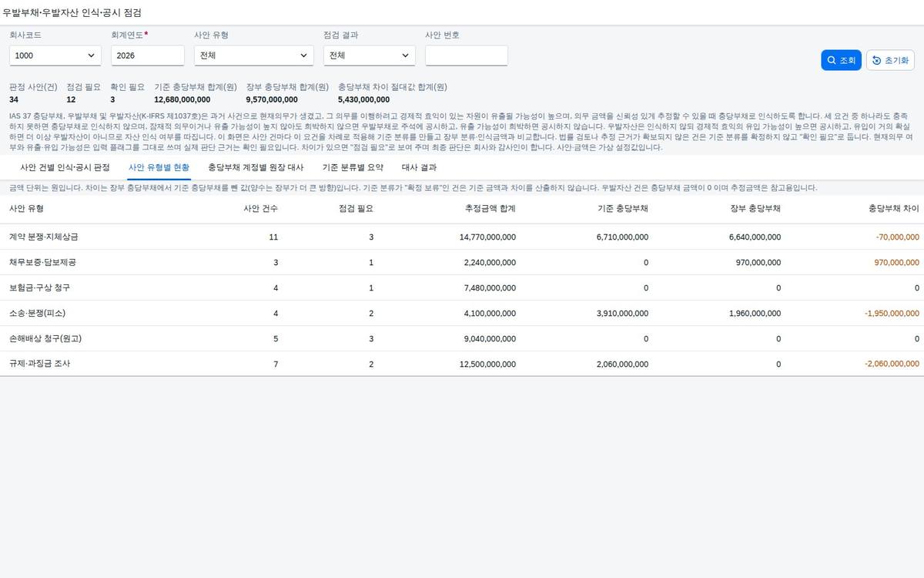Click the 14,770,000,000 estimated amount cell
The image size is (924, 578).
[487, 237]
